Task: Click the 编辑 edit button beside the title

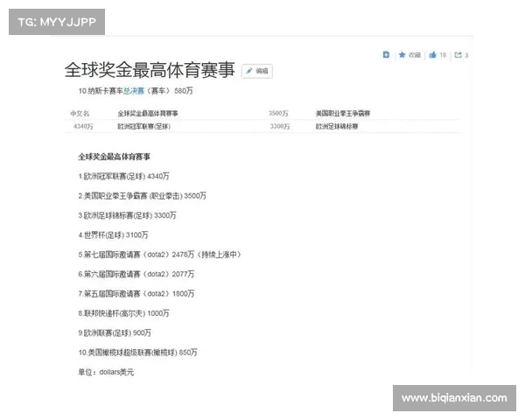Action: point(257,71)
